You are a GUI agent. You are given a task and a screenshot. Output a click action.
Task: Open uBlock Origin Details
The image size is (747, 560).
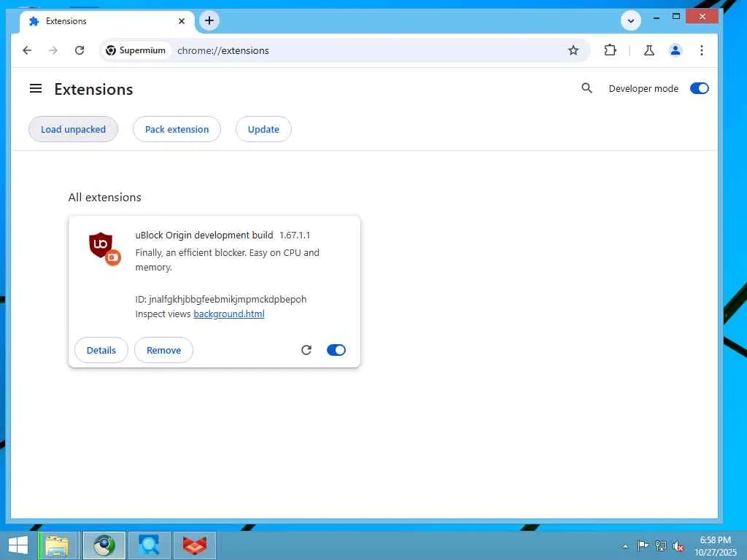tap(101, 350)
